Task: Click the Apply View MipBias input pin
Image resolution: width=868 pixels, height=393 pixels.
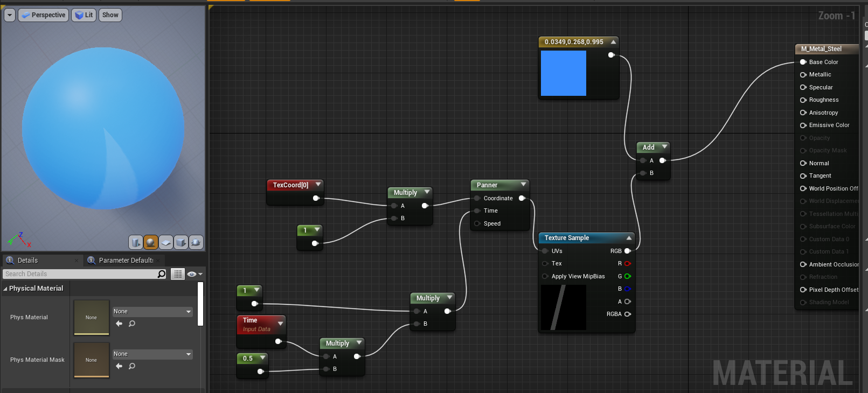Action: point(545,276)
